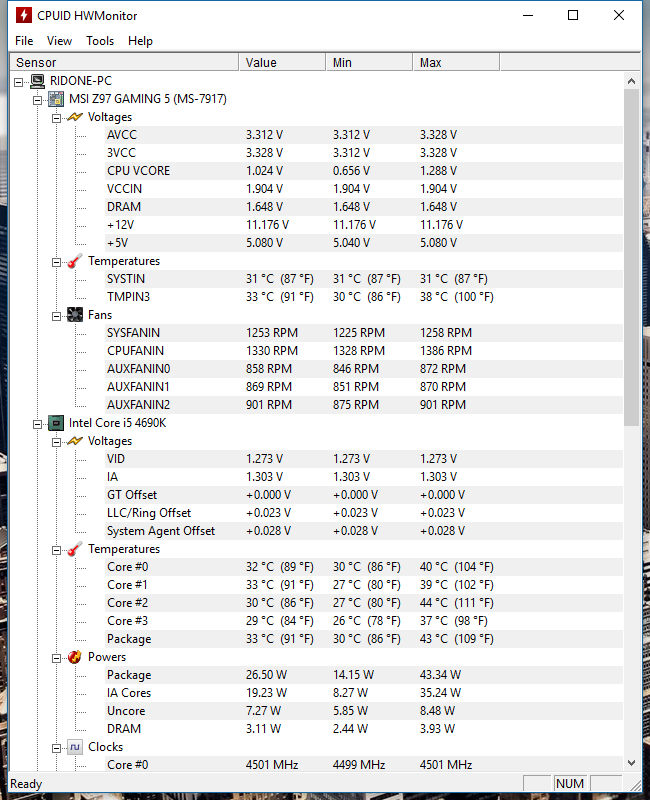Screen dimensions: 650x800
Task: Select the IA voltage row
Action: pyautogui.click(x=364, y=477)
